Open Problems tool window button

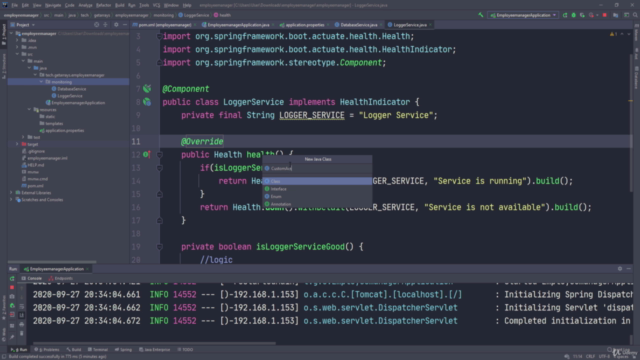[47, 350]
